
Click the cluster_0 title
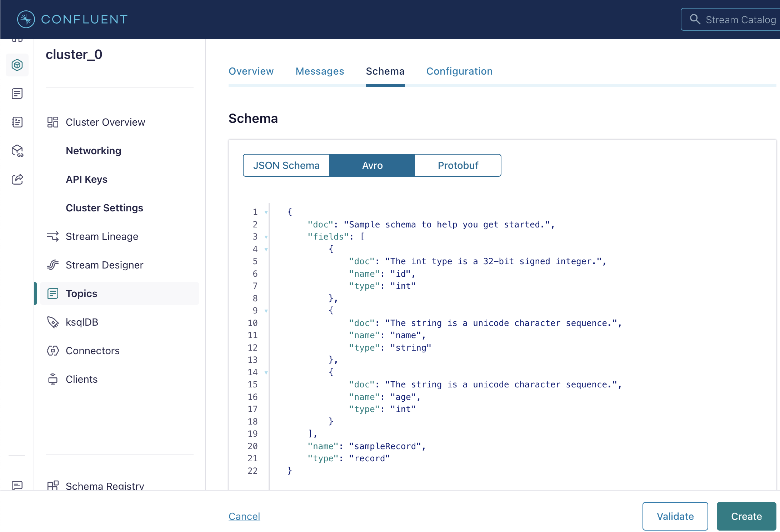(x=74, y=54)
